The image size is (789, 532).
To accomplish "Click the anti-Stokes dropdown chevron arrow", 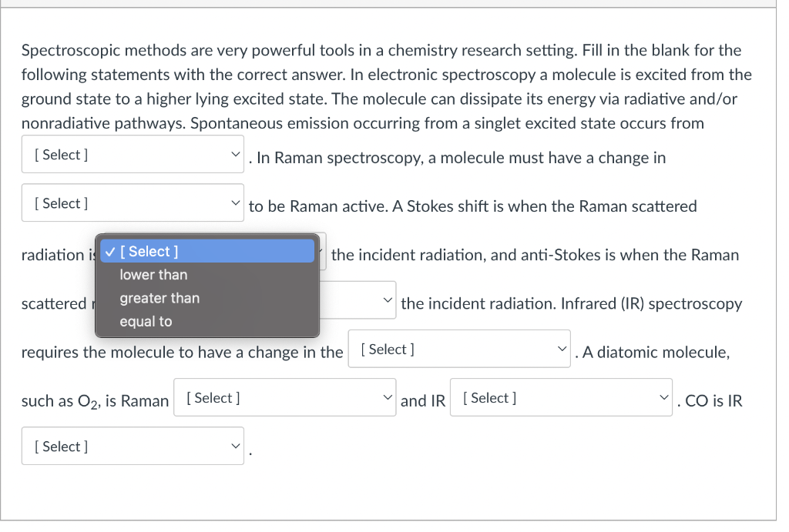I will point(387,299).
